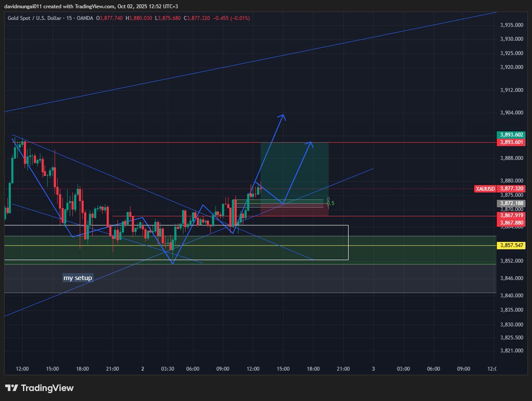The height and width of the screenshot is (401, 532).
Task: Click the 0.5 Fibonacci level label
Action: (x=330, y=203)
